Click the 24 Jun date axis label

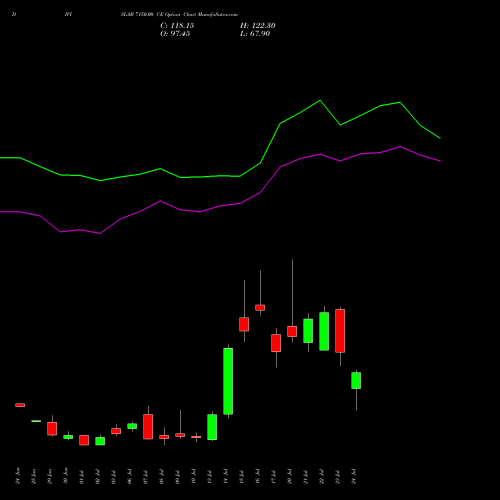[18, 476]
